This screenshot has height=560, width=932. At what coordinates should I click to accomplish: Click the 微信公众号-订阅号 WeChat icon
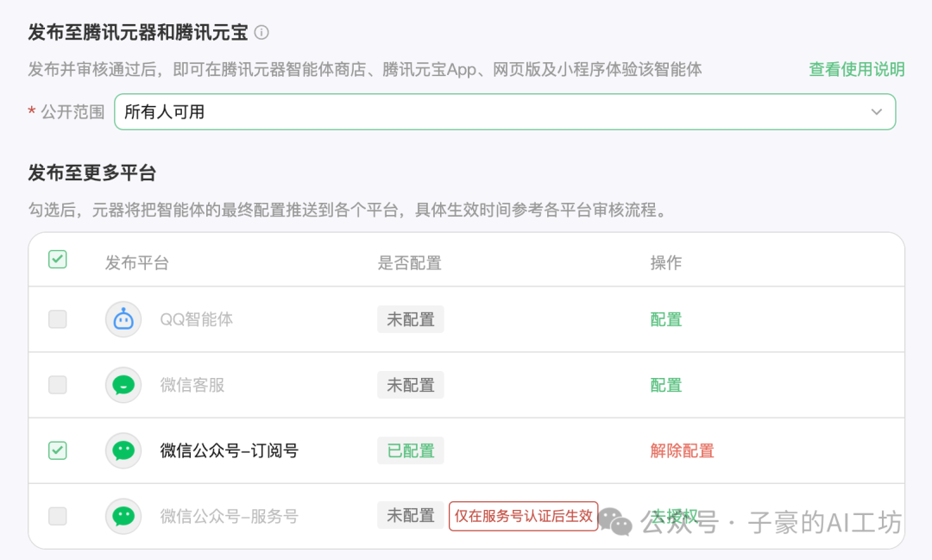(123, 450)
